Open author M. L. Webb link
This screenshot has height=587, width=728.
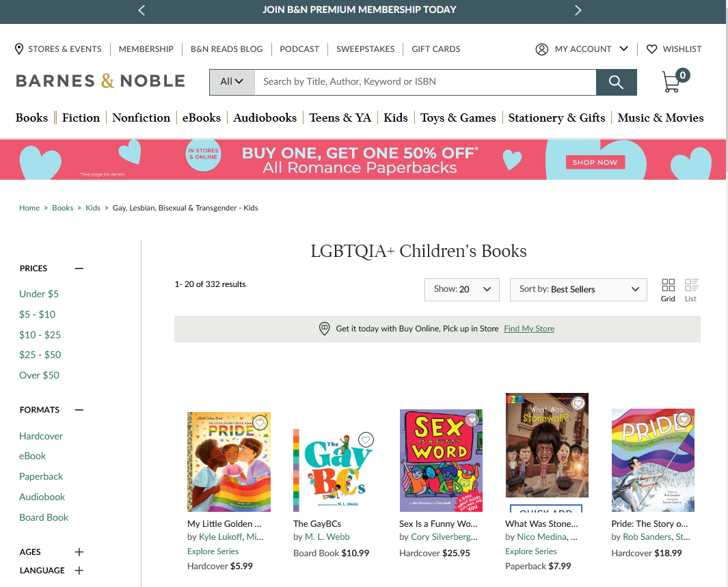327,537
